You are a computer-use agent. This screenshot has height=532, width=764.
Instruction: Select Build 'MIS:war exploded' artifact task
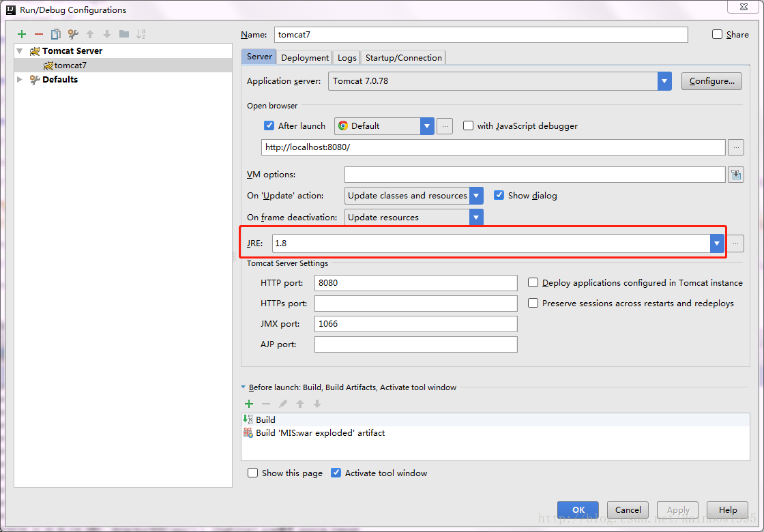click(495, 432)
